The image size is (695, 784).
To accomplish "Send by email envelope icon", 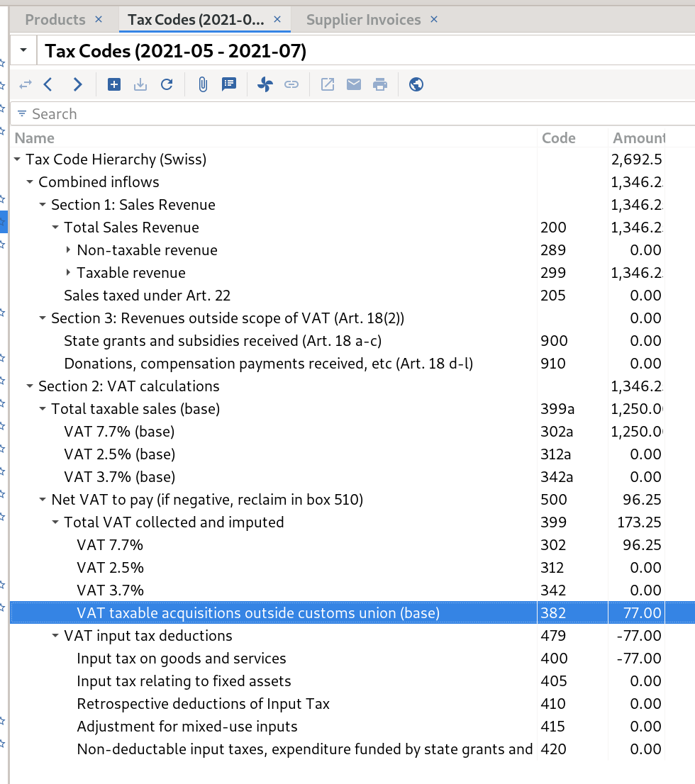I will [x=354, y=84].
